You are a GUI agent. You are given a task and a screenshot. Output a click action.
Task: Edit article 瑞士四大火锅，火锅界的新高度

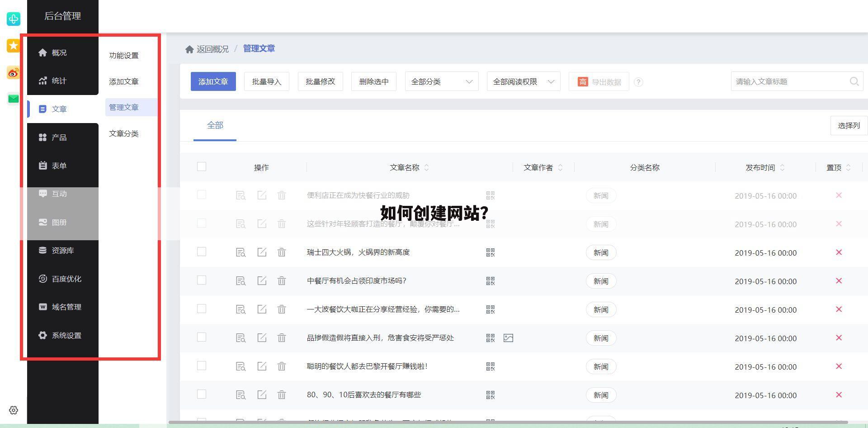click(262, 252)
